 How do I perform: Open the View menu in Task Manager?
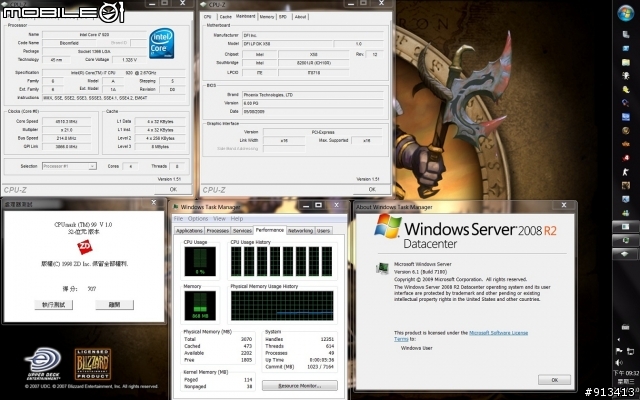pos(217,218)
